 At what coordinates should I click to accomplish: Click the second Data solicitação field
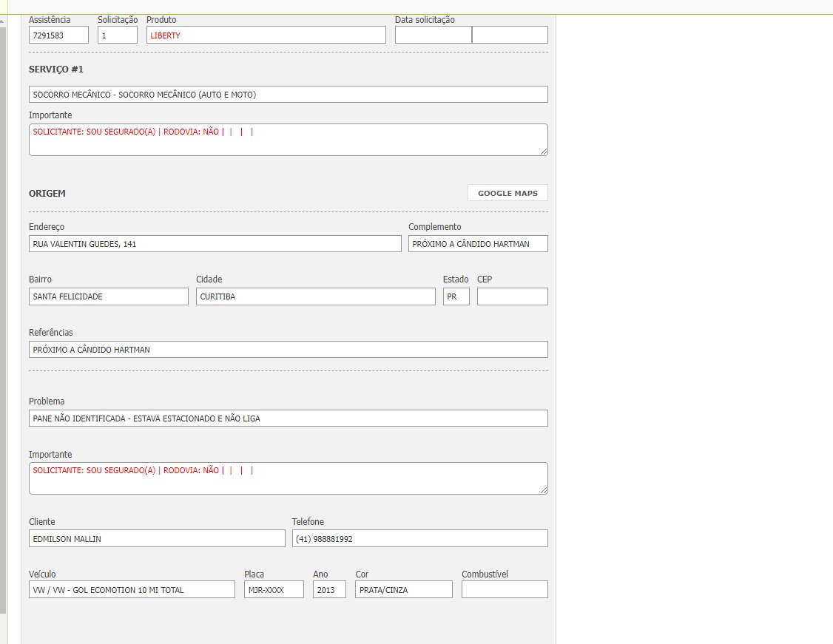(x=510, y=35)
